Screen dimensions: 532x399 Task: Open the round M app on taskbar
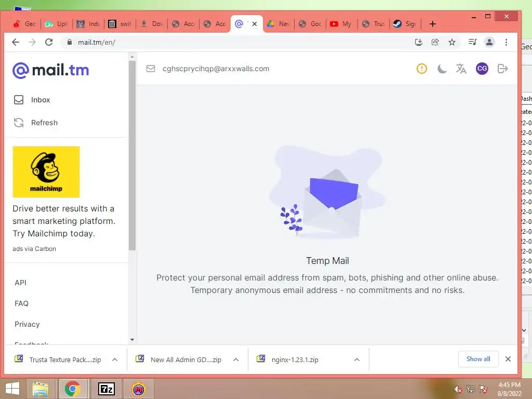point(138,389)
